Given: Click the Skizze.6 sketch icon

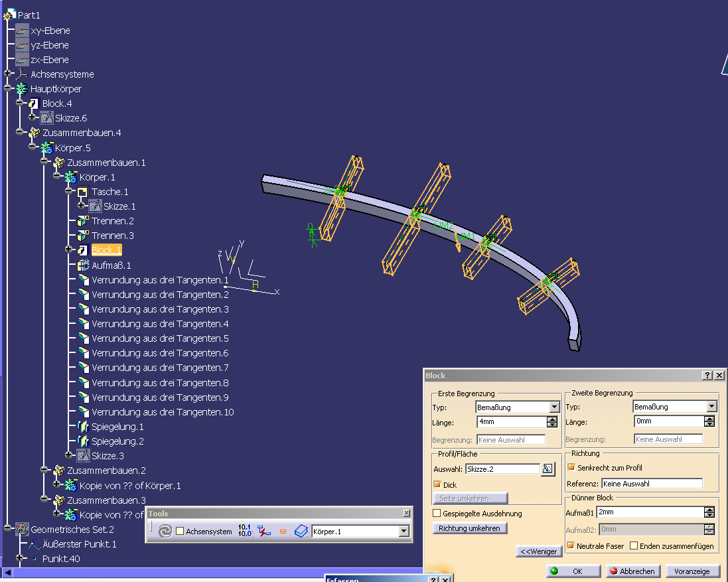Looking at the screenshot, I should click(x=46, y=118).
